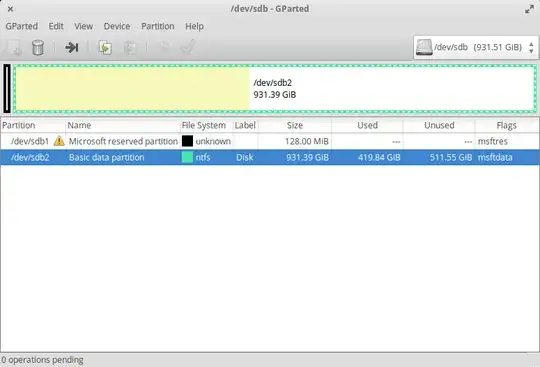Screen dimensions: 540x367
Task: Click the Basic data partition name
Action: click(106, 157)
